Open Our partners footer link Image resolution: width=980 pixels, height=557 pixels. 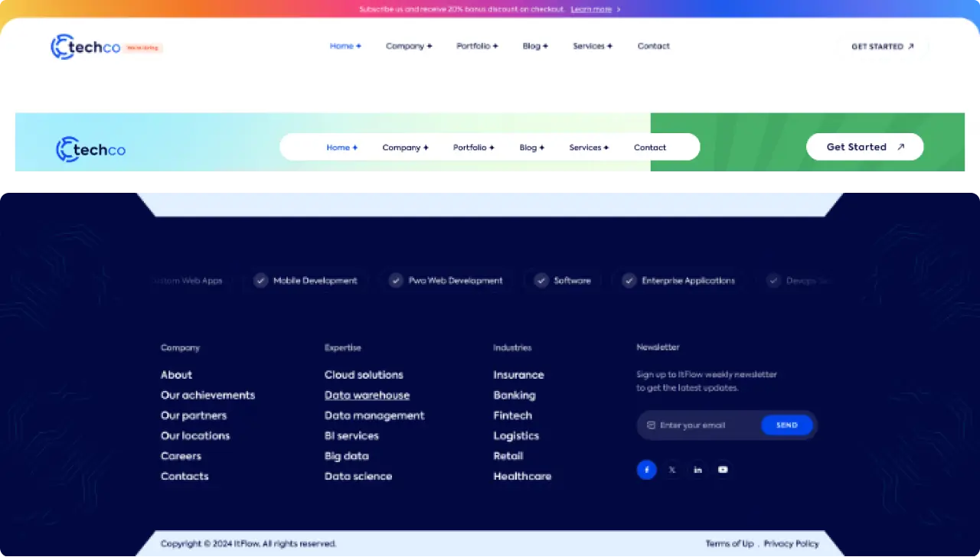pos(194,415)
